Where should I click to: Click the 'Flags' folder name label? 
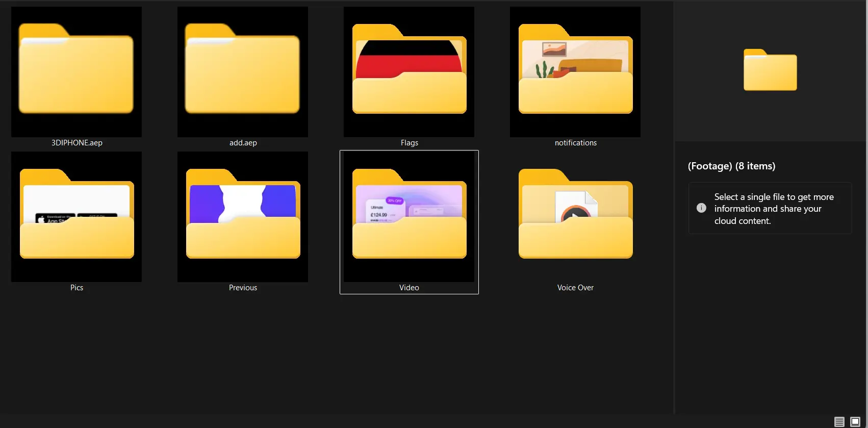[x=409, y=143]
